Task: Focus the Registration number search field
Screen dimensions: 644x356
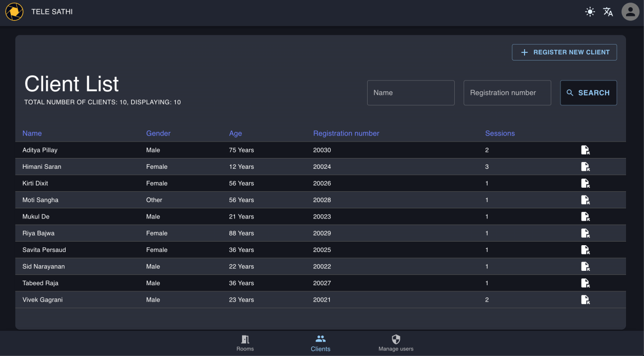Action: (507, 93)
